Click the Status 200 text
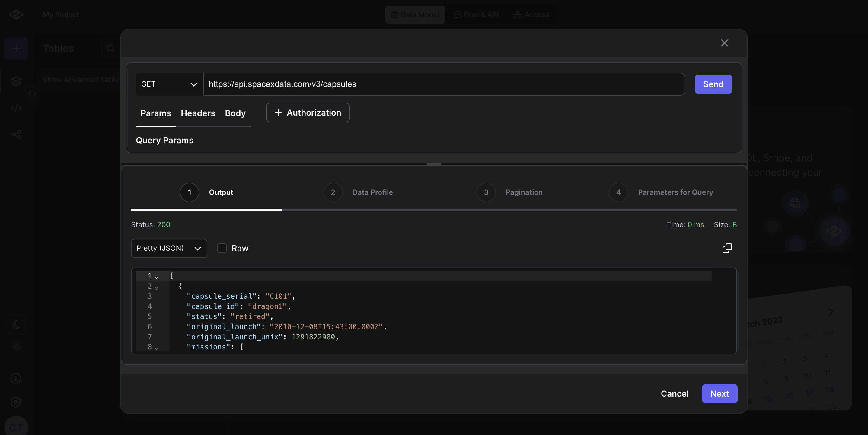This screenshot has height=435, width=868. tap(150, 224)
